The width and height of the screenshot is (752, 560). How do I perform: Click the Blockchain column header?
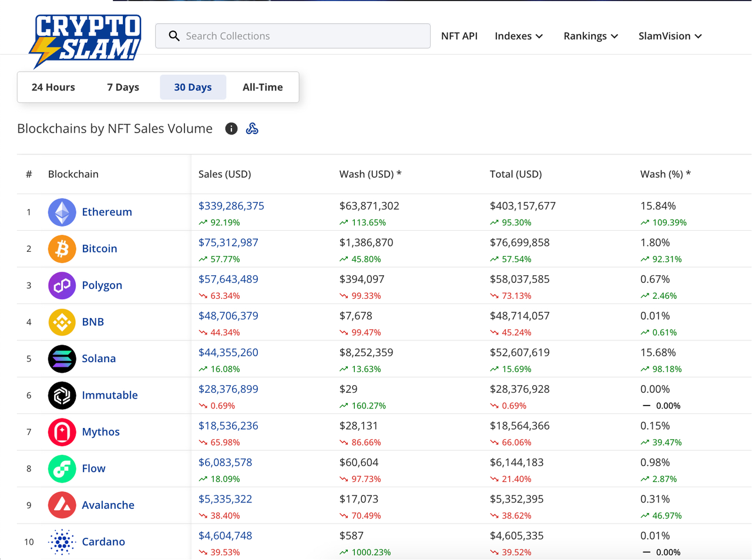pyautogui.click(x=73, y=174)
